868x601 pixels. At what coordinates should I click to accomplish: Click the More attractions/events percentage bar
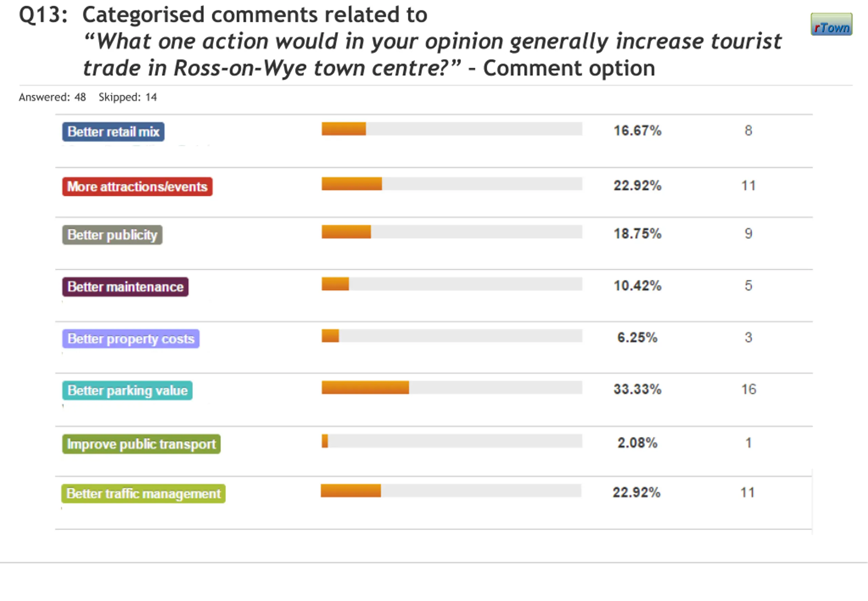tap(452, 184)
